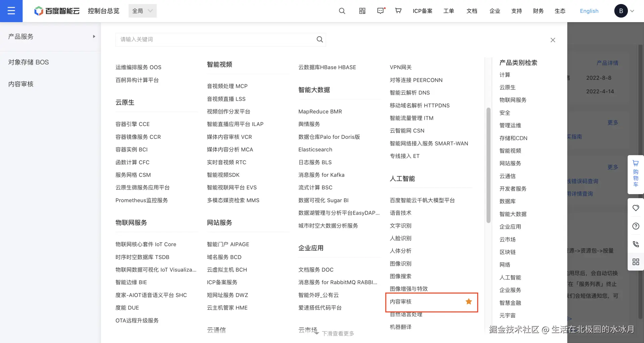
Task: Open the hamburger menu button
Action: (x=11, y=11)
